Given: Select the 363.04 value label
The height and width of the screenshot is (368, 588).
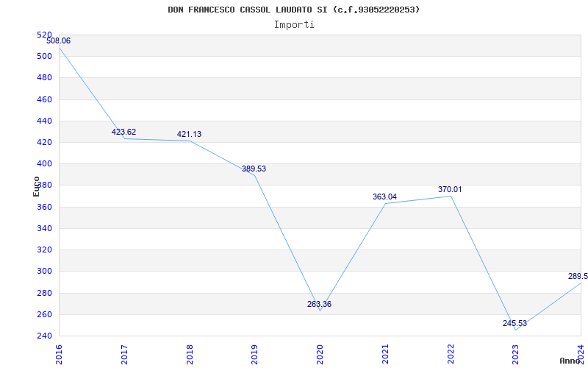Looking at the screenshot, I should (384, 197).
